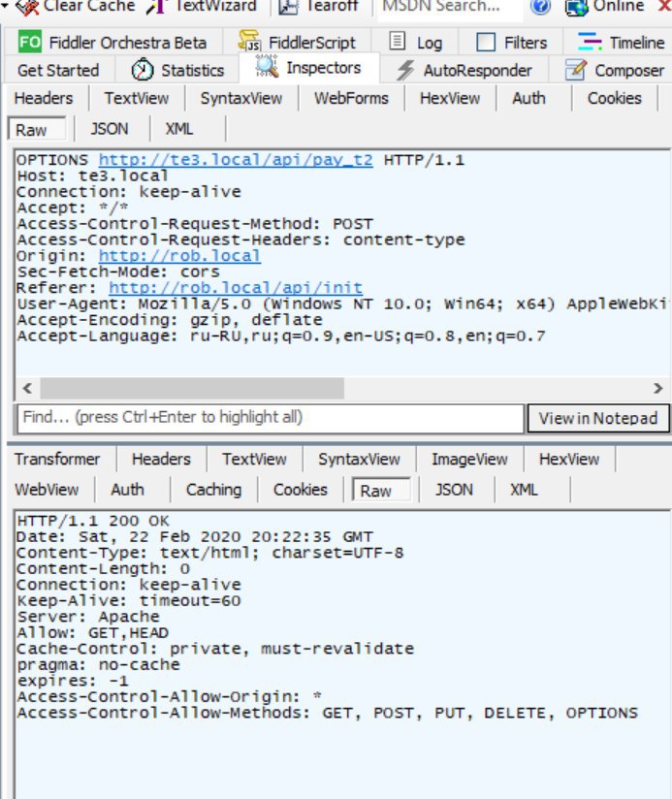
Task: Click the Content-Length: 0 line
Action: coord(103,568)
